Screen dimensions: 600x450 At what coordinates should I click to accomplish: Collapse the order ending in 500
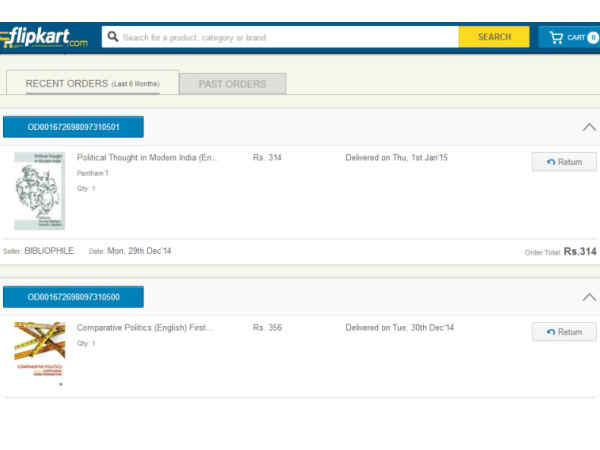(589, 297)
